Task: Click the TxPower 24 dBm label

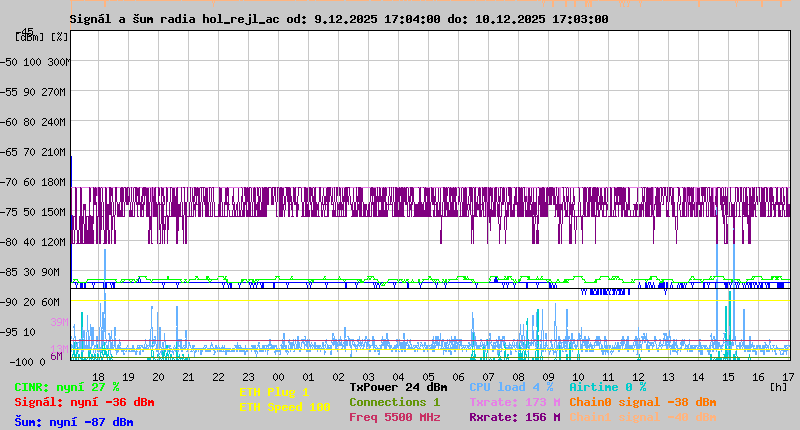Action: click(x=398, y=387)
